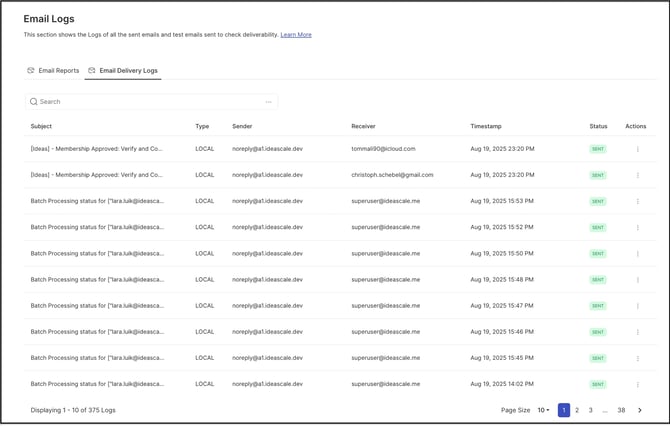Image resolution: width=670 pixels, height=426 pixels.
Task: Click the search magnifier icon
Action: (x=33, y=102)
